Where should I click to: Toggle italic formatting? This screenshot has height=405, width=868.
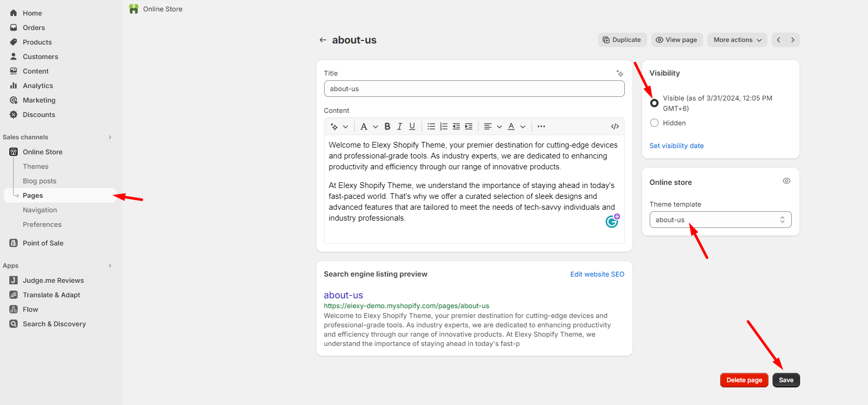tap(400, 126)
